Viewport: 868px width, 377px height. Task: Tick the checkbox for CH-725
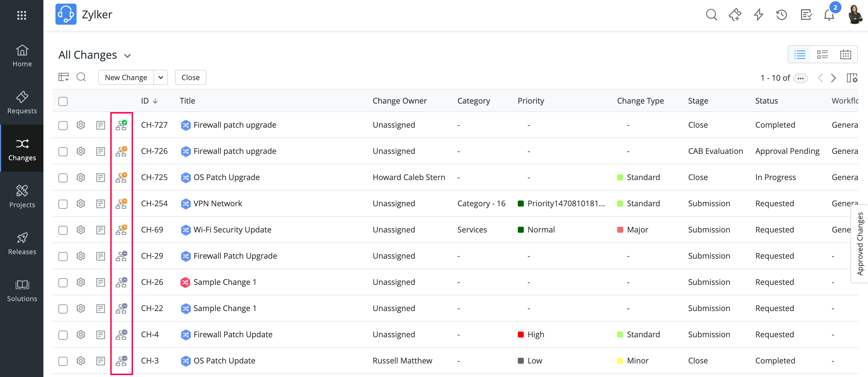pos(63,178)
